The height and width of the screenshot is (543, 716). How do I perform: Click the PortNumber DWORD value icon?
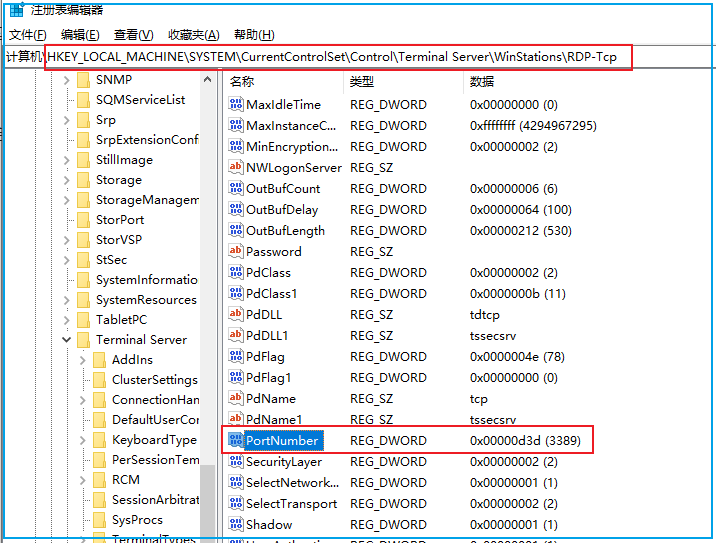coord(236,440)
